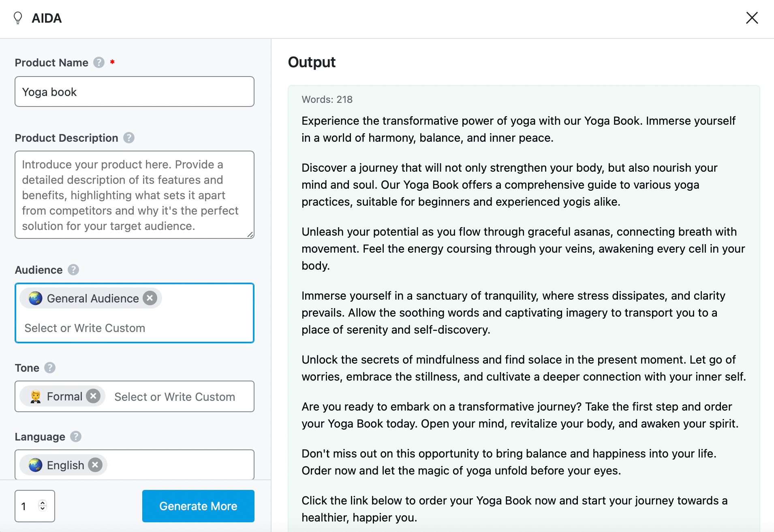Viewport: 774px width, 532px height.
Task: Click the number of outputs field
Action: click(35, 506)
